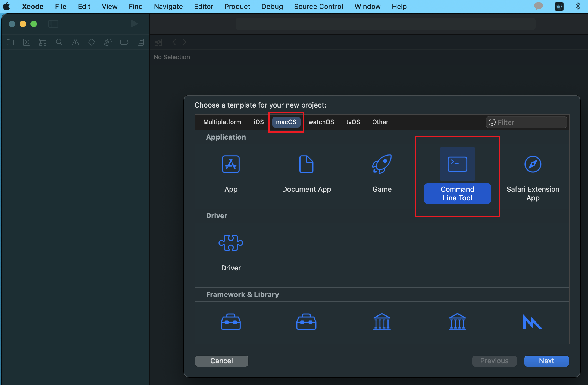Open the Breakpoint navigator icon
This screenshot has width=588, height=385.
point(124,42)
